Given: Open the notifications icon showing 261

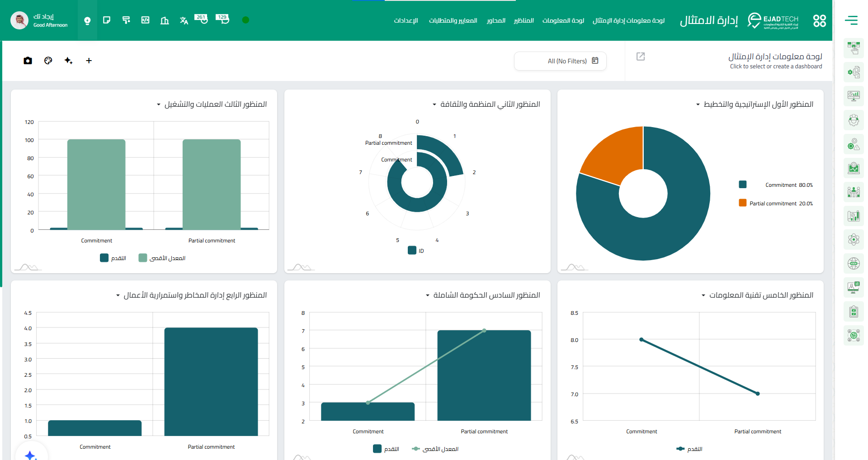Looking at the screenshot, I should 201,19.
